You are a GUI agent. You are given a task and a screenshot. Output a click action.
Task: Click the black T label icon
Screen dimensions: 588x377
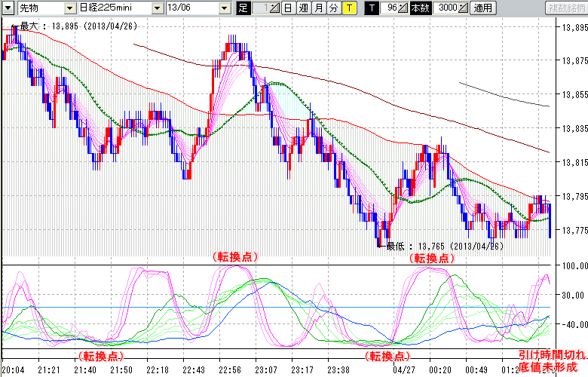[x=372, y=8]
